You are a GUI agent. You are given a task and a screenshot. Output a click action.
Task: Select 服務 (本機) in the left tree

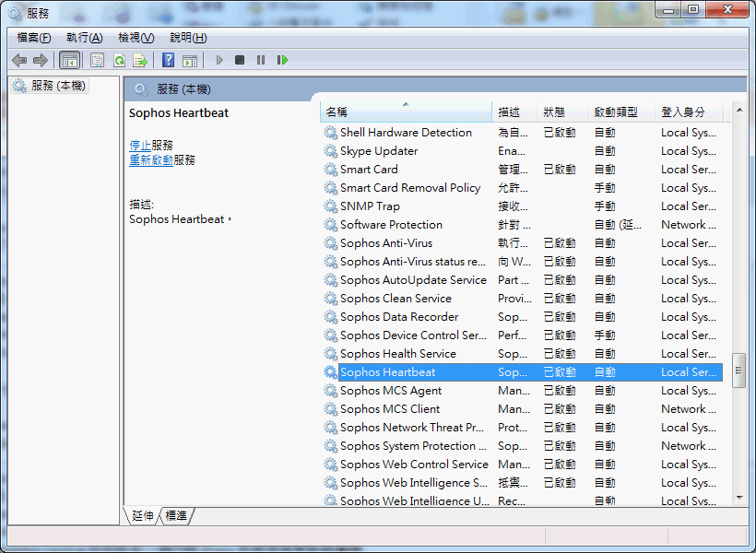point(52,86)
